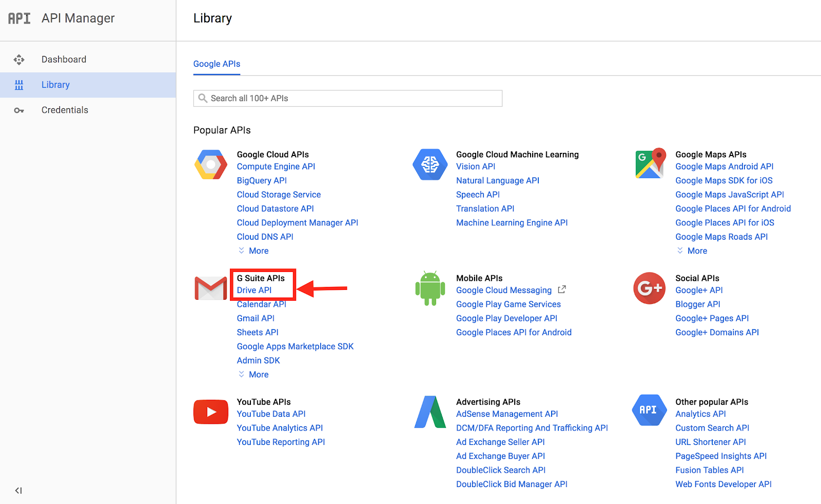Click the blue Other popular APIs icon

649,410
